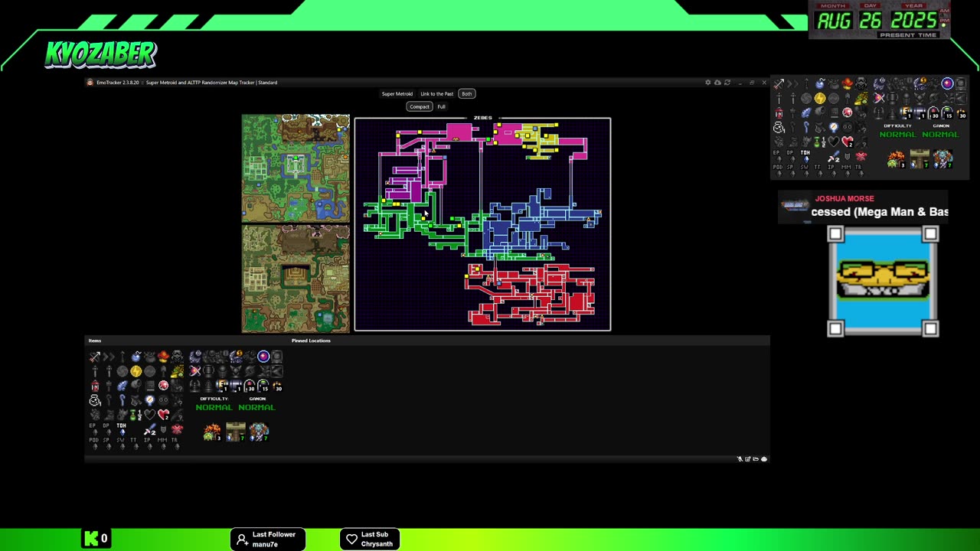This screenshot has width=980, height=551.
Task: Toggle the red Mushroom item in Items panel
Action: 163,357
